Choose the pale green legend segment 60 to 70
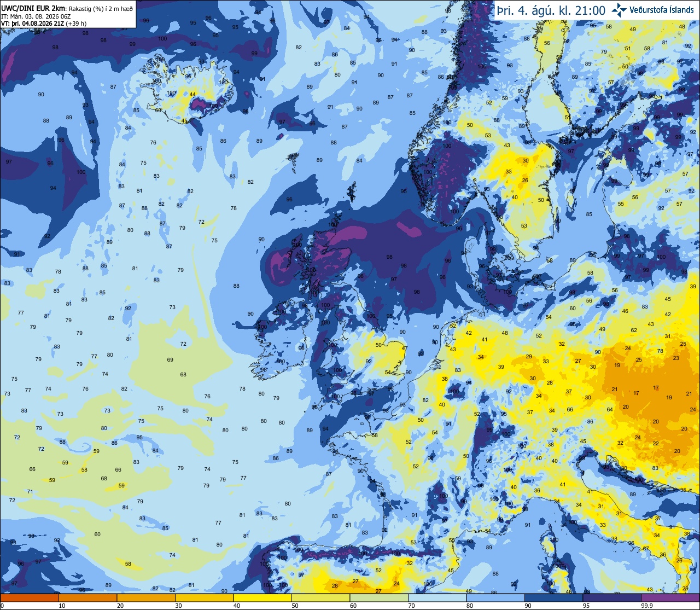 pos(379,598)
